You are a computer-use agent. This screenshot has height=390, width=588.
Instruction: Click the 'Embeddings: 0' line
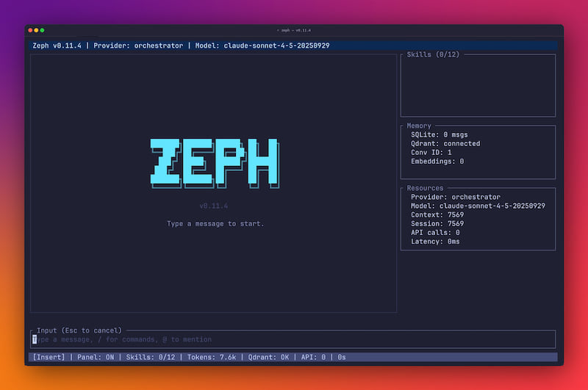pos(437,162)
